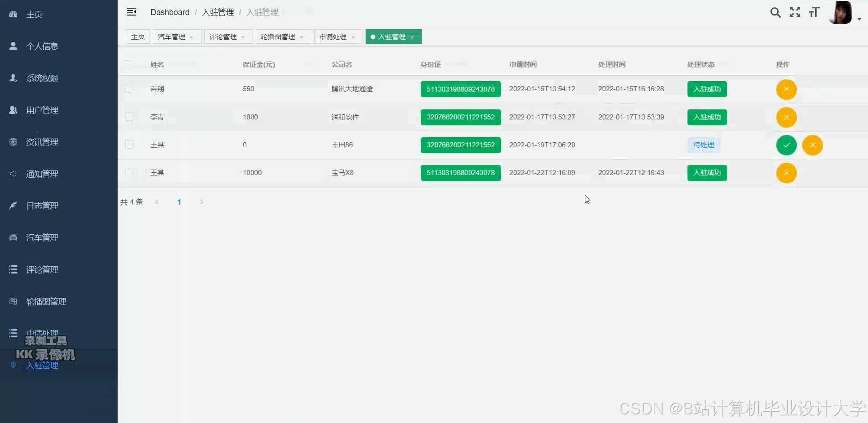Switch to the 汽车管理 tab
The width and height of the screenshot is (868, 423).
(173, 36)
